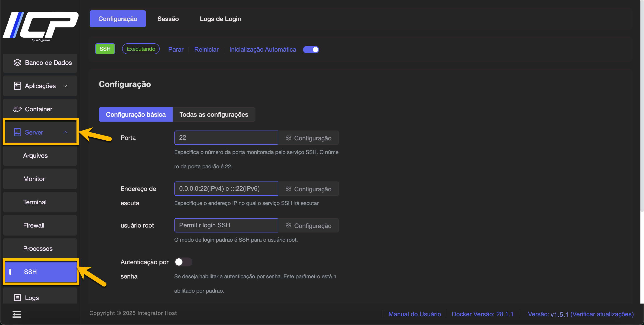Click the Logs list icon

(17, 298)
